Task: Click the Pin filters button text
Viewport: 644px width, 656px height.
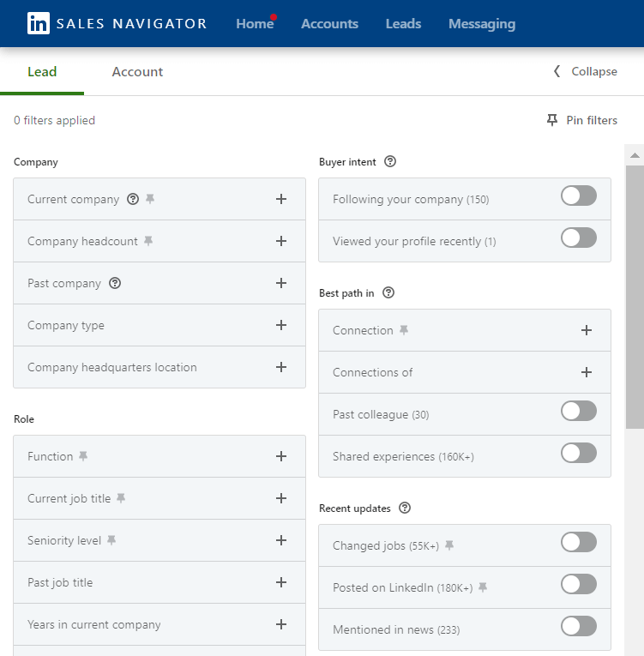Action: [592, 121]
